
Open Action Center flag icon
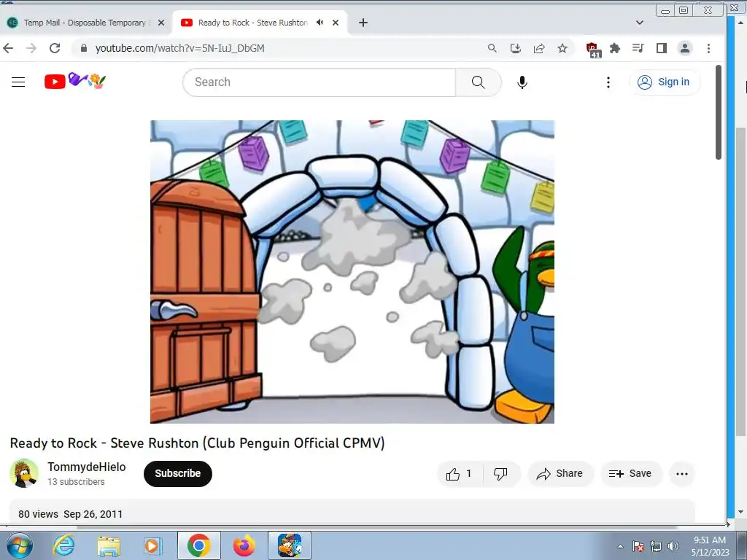(638, 546)
